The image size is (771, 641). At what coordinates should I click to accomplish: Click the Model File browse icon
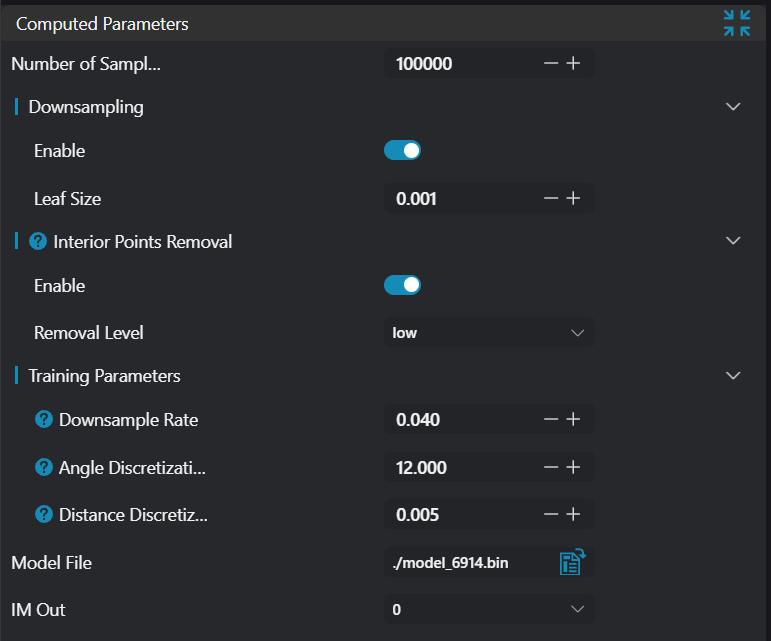(572, 563)
